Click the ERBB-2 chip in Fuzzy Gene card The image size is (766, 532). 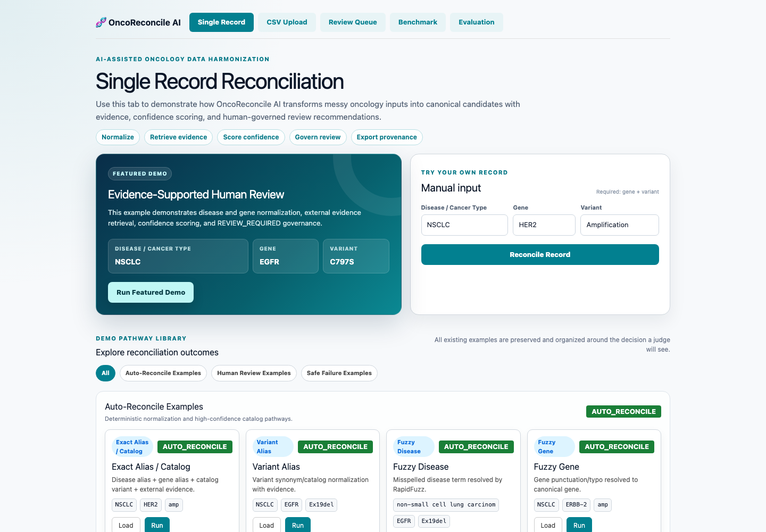coord(576,505)
